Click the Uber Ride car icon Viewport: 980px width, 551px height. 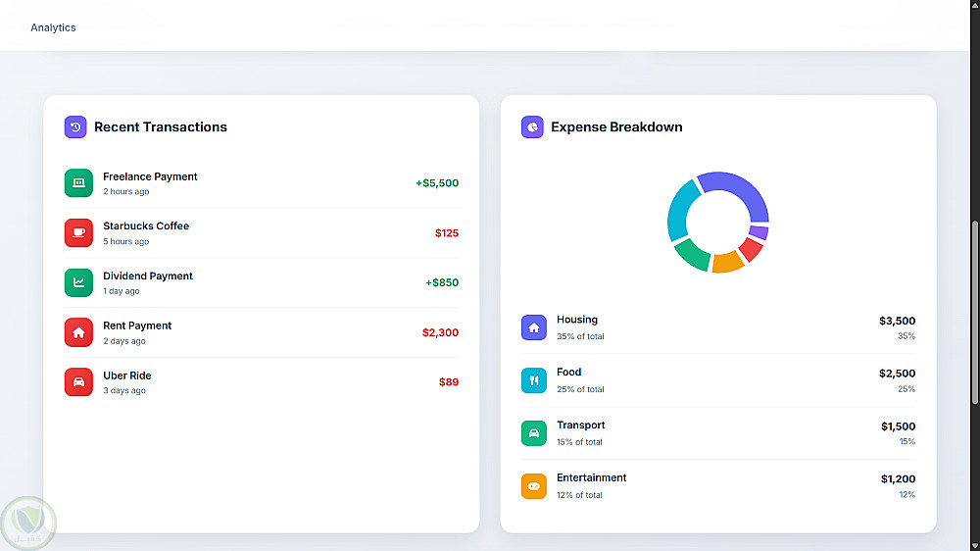78,382
